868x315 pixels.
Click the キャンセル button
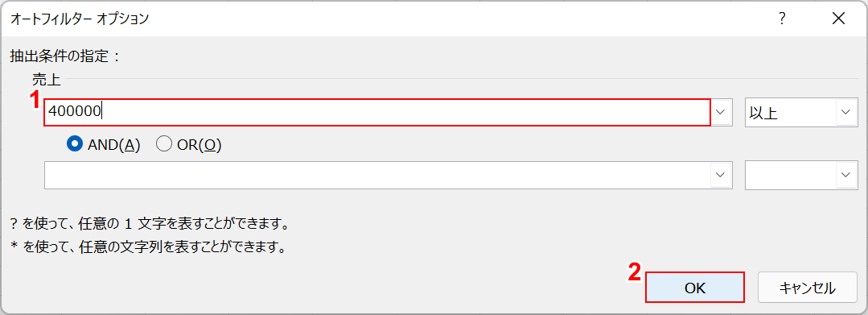tap(807, 288)
